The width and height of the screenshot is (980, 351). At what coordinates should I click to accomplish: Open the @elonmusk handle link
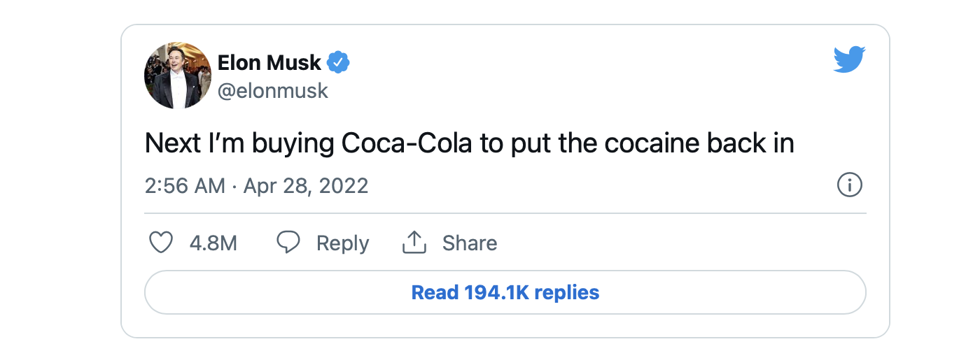(x=273, y=91)
